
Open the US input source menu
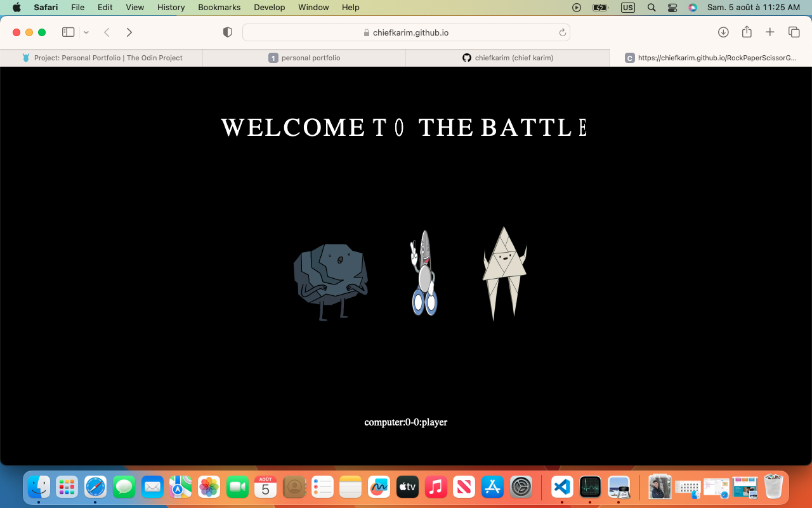coord(627,8)
